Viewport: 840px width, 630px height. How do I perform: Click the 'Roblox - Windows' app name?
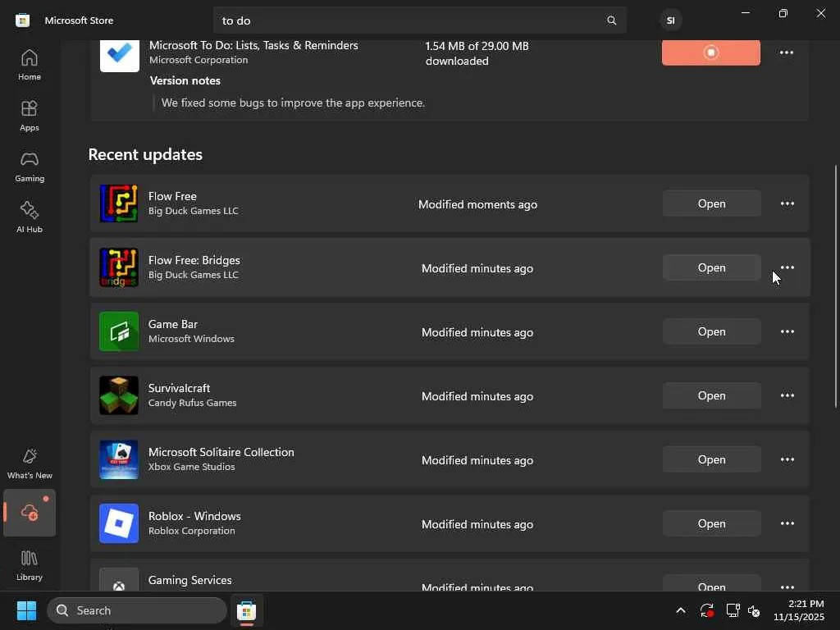194,516
